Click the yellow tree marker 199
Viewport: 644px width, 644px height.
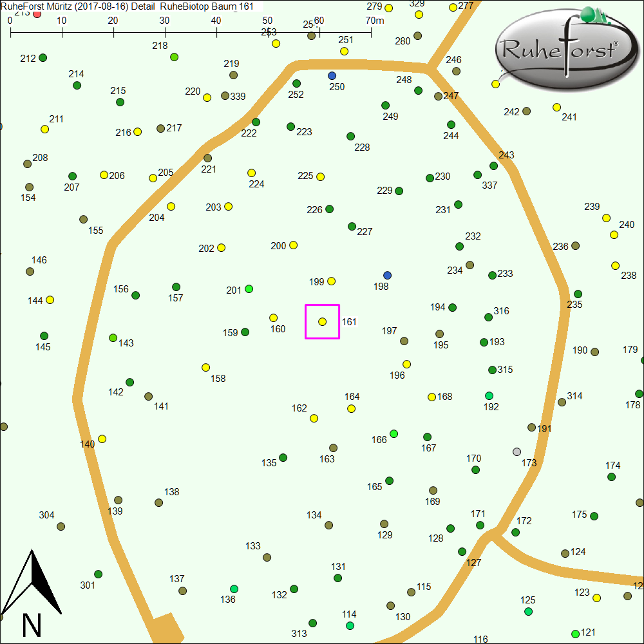(x=332, y=281)
